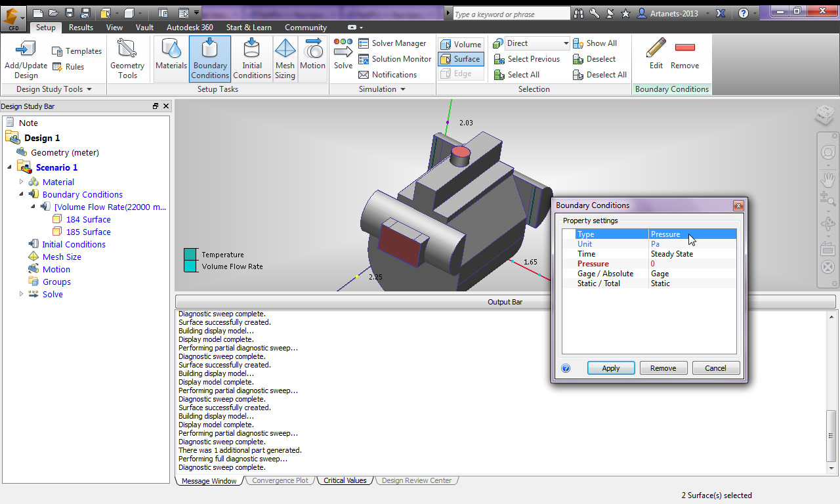The image size is (840, 504).
Task: Switch to the Vault ribbon tab
Action: pyautogui.click(x=144, y=28)
